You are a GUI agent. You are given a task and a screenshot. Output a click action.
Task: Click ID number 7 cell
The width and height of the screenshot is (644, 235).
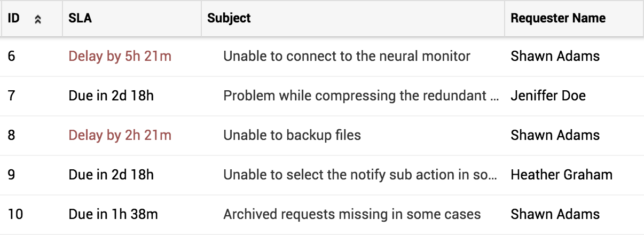(12, 96)
